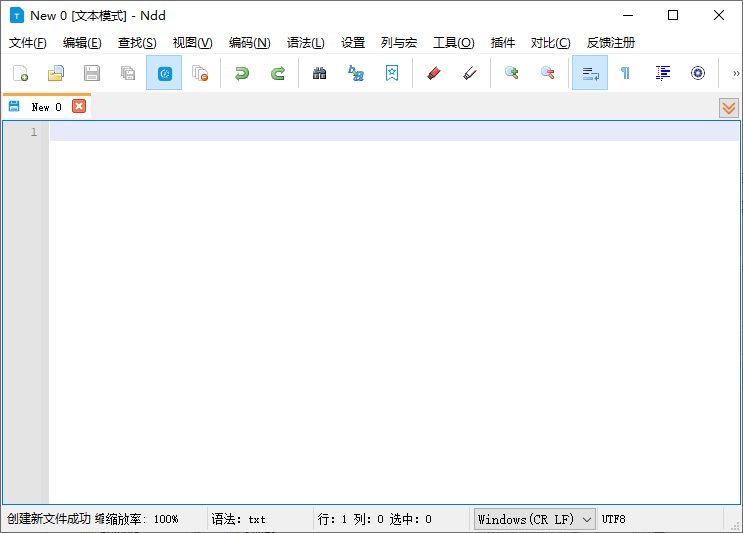Minimize the Ndd window
Screen dimensions: 743x533
pyautogui.click(x=628, y=15)
